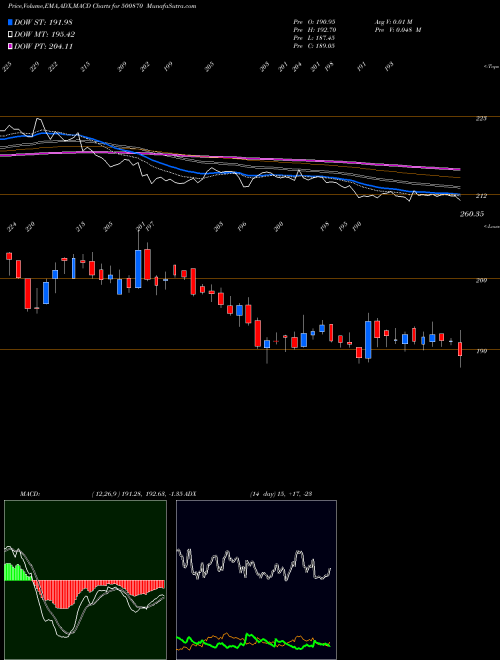The image size is (500, 660).
Task: Select the 'DOW MT: 195.42' legend text
Action: tap(45, 35)
